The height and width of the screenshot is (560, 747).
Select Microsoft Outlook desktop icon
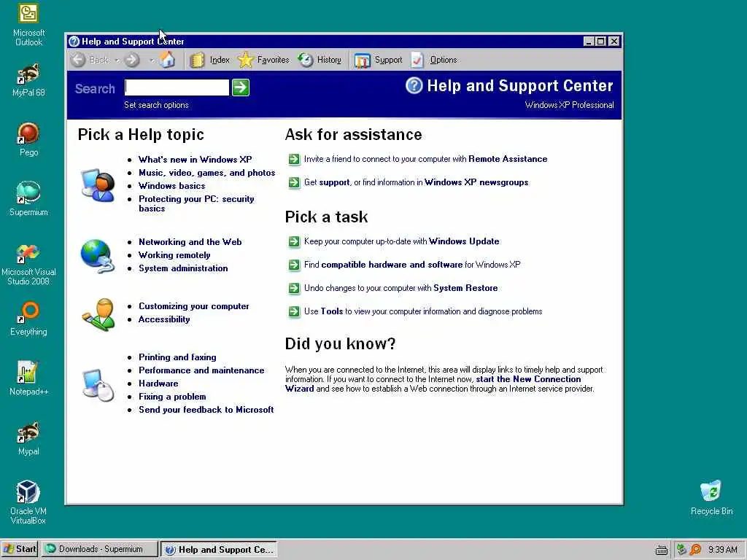coord(28,26)
